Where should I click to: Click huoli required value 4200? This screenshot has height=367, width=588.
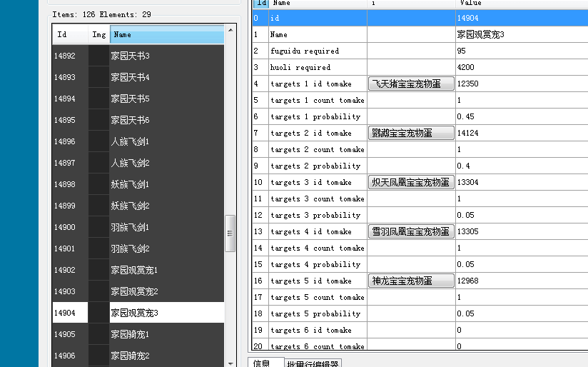pos(522,67)
